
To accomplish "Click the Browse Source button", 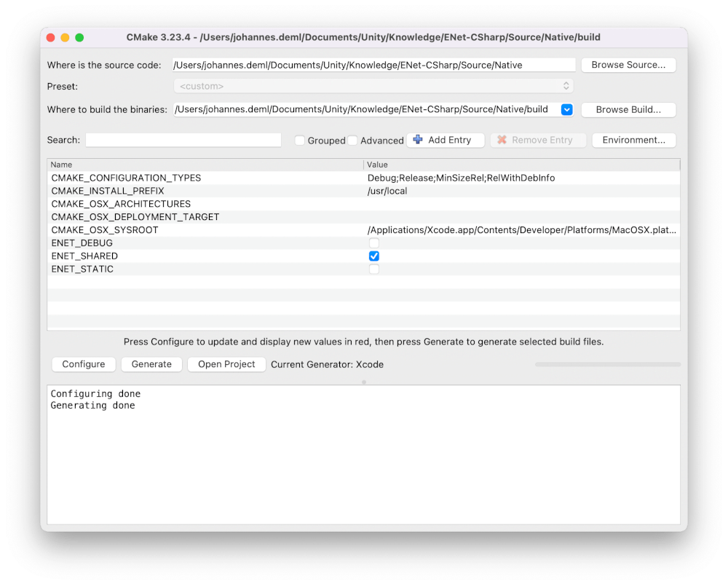I will [628, 65].
